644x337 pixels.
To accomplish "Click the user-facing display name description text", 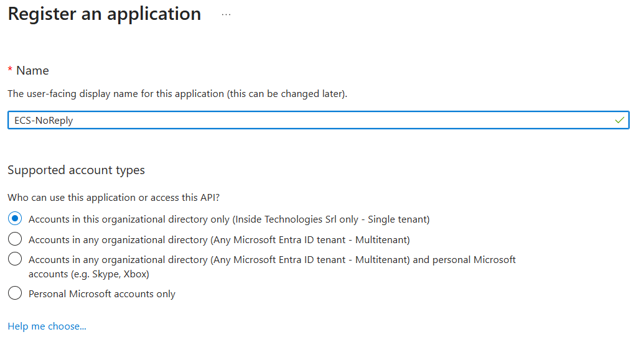I will coord(177,94).
